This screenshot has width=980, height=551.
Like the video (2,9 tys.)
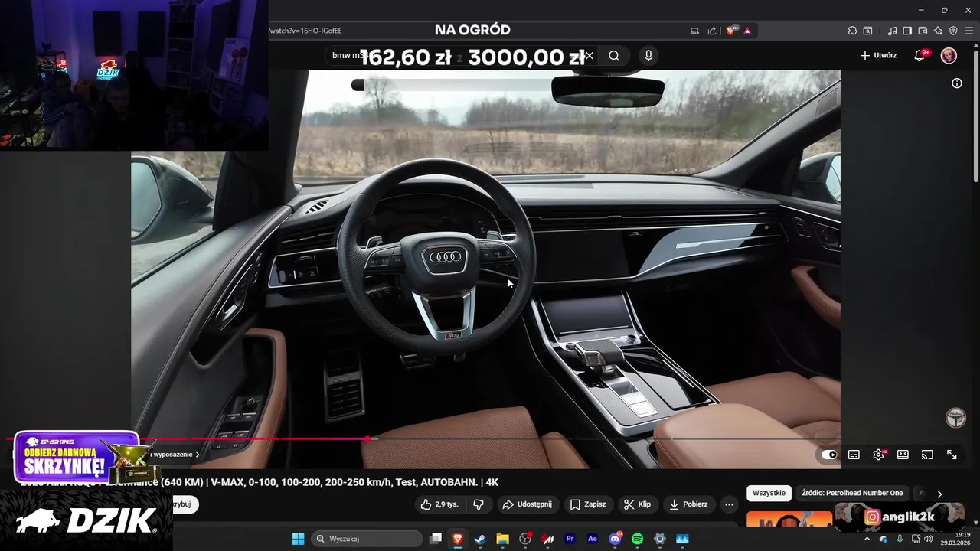439,504
